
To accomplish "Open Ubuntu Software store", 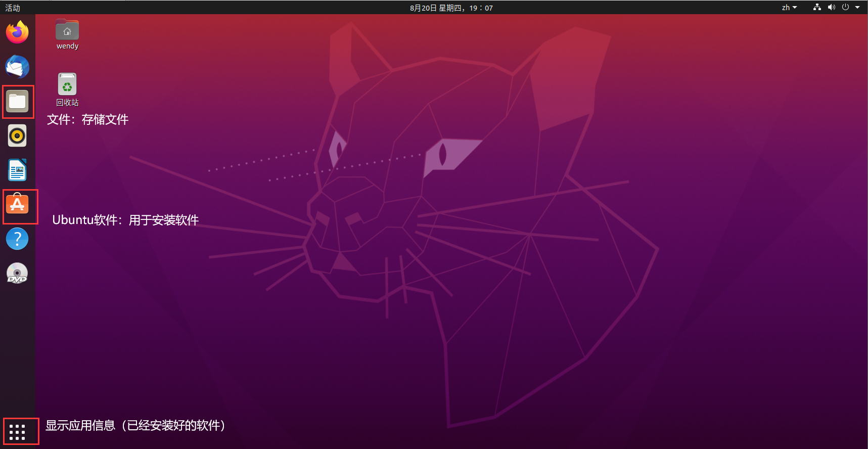I will pyautogui.click(x=17, y=204).
